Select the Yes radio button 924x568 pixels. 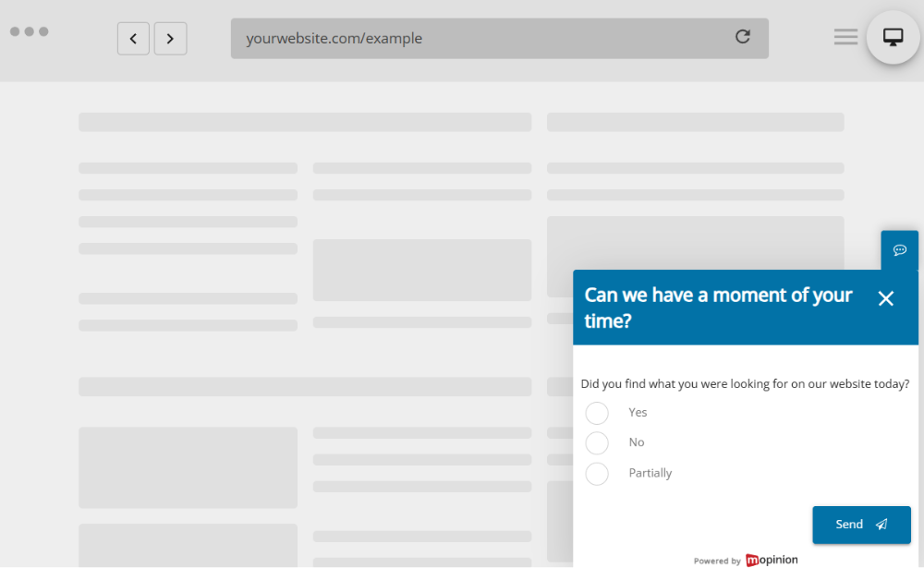597,413
